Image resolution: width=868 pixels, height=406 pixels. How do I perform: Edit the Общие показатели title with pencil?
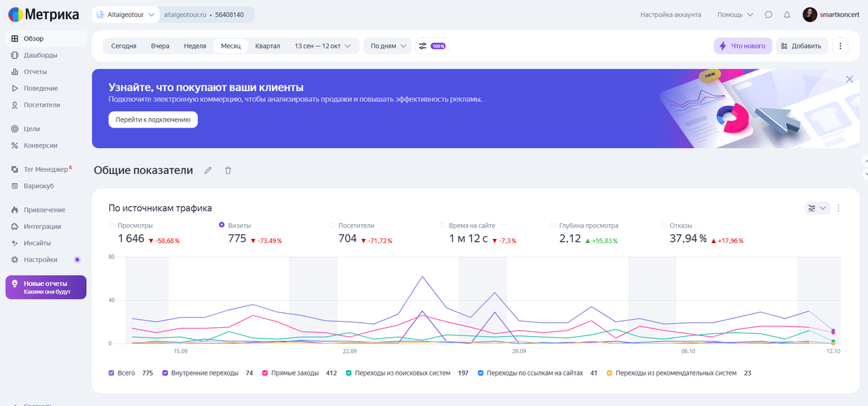(208, 170)
